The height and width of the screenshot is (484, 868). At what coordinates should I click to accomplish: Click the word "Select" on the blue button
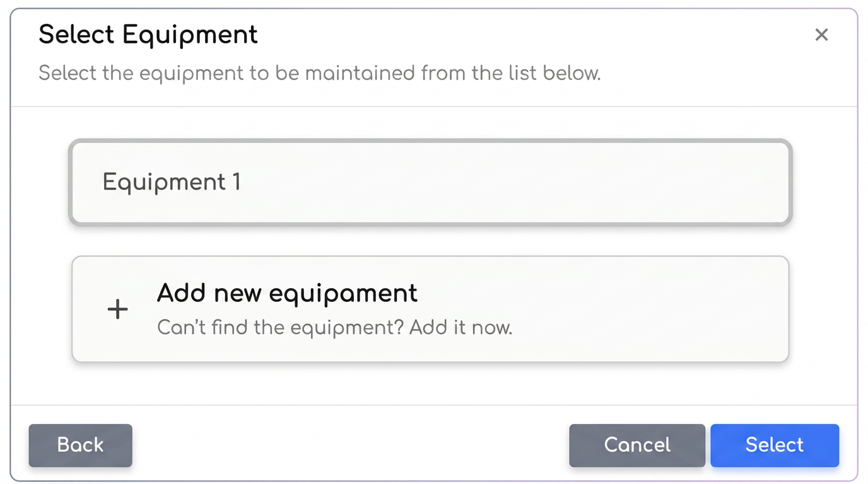tap(775, 445)
